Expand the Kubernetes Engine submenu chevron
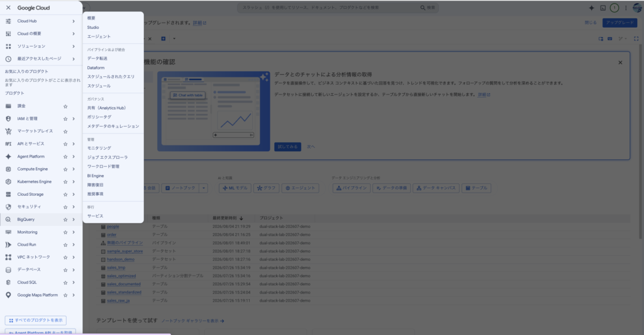 click(74, 182)
